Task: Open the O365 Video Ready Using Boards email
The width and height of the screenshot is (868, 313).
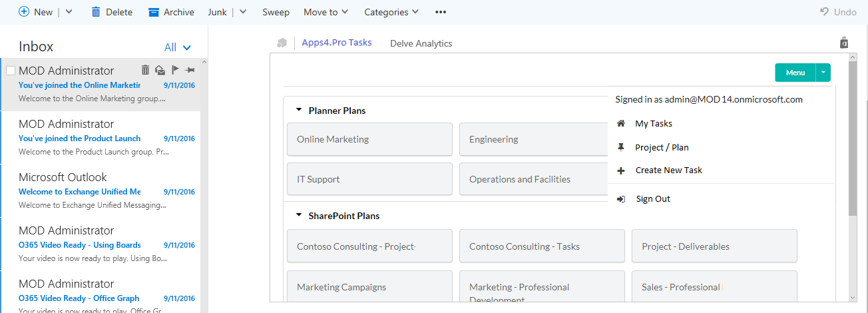Action: click(101, 244)
